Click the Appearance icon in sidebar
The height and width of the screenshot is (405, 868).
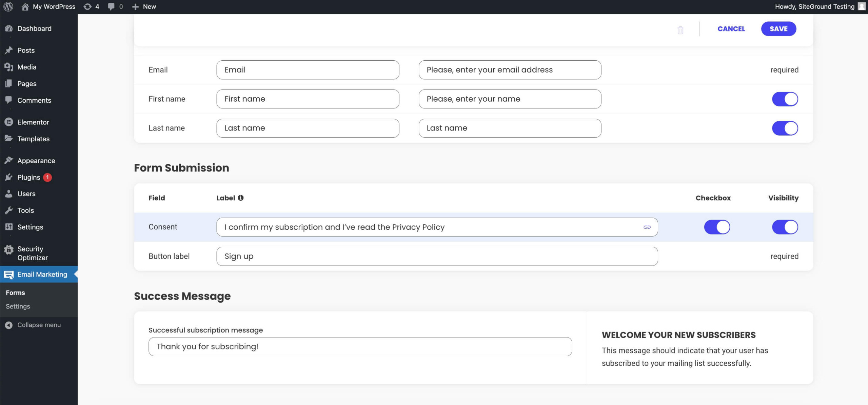point(8,160)
